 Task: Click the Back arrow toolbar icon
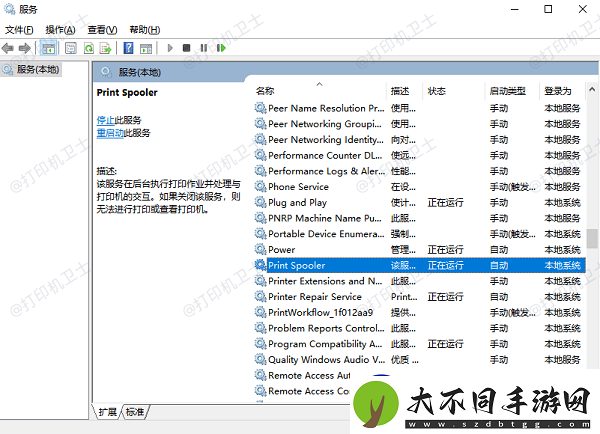[8, 48]
